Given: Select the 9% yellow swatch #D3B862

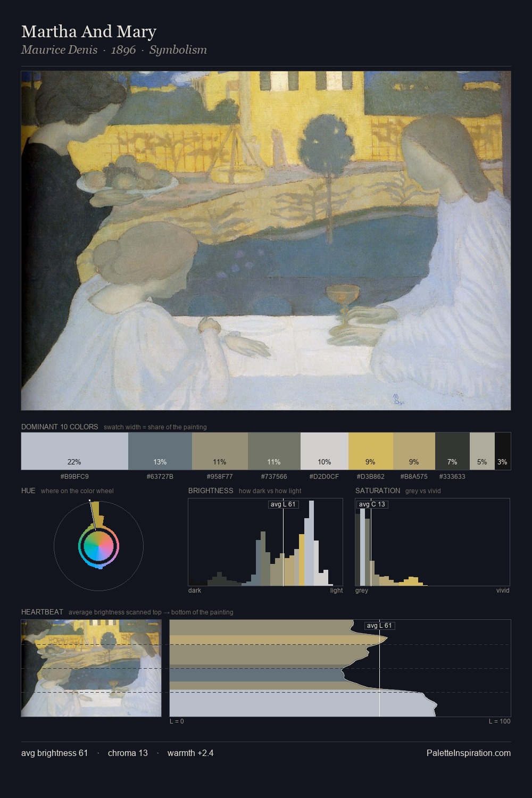Looking at the screenshot, I should click(371, 451).
